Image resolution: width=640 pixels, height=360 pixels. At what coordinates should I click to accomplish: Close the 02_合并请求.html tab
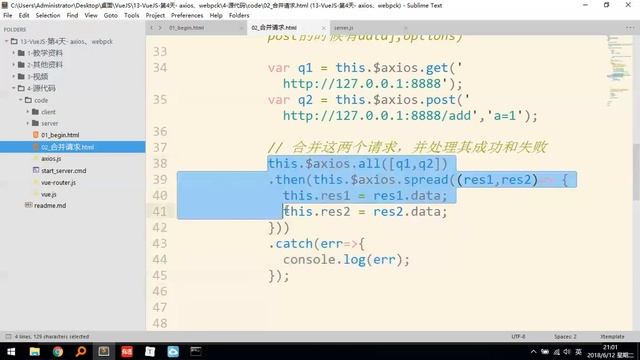pyautogui.click(x=323, y=28)
